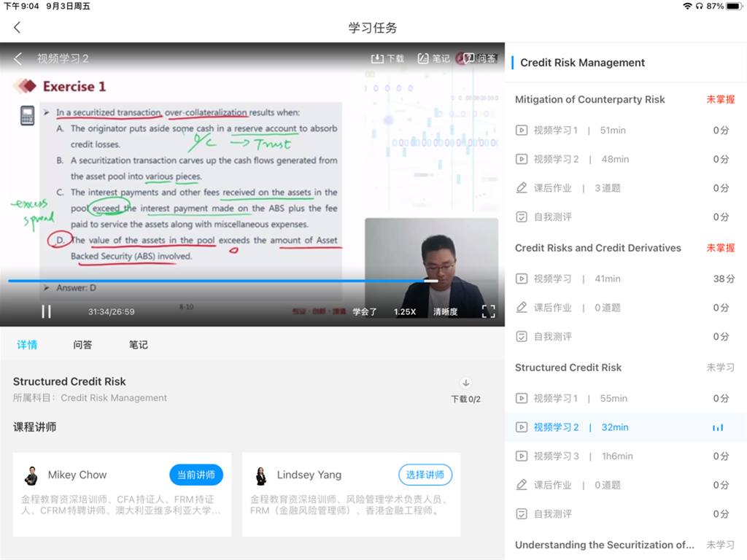Mark lesson as 学会了
Viewport: 747px width, 560px height.
pos(365,312)
